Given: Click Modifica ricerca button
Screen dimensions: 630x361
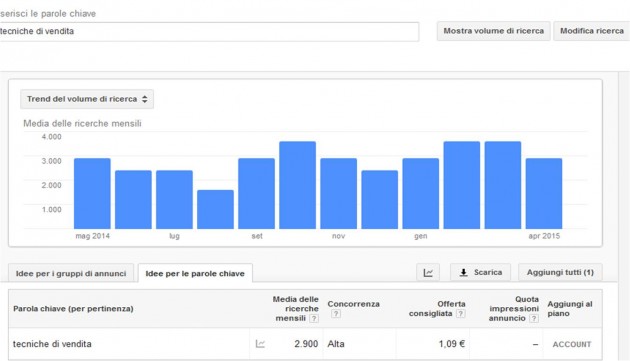Looking at the screenshot, I should [591, 31].
